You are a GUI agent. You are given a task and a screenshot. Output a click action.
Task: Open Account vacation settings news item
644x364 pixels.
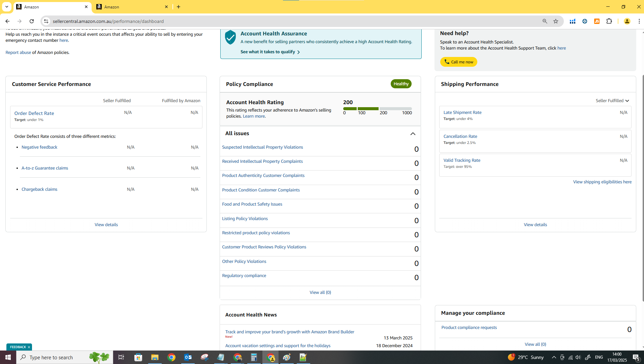tap(278, 346)
